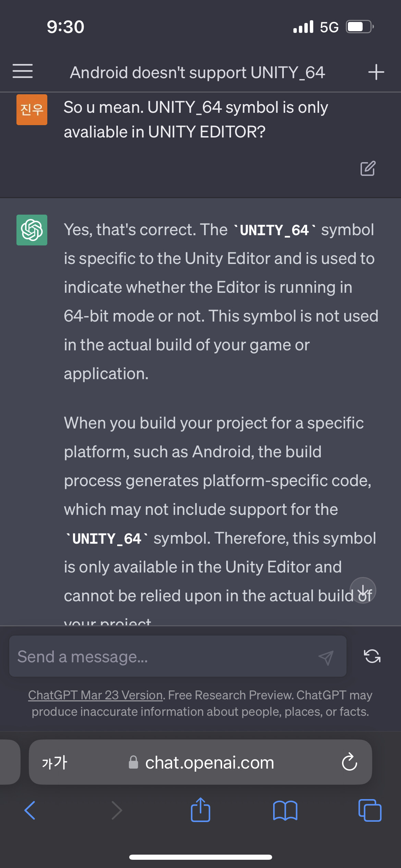Tap the battery indicator in the status bar
Viewport: 401px width, 868px height.
(359, 26)
